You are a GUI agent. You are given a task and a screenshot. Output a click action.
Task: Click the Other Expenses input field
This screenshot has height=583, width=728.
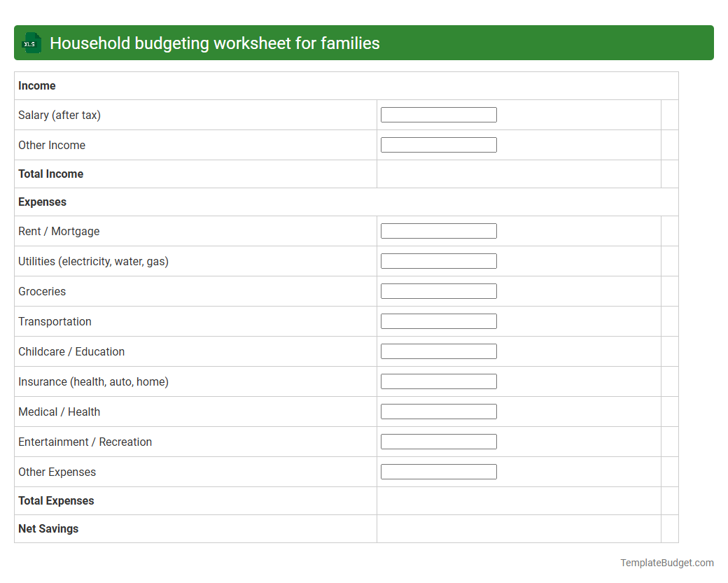click(438, 471)
